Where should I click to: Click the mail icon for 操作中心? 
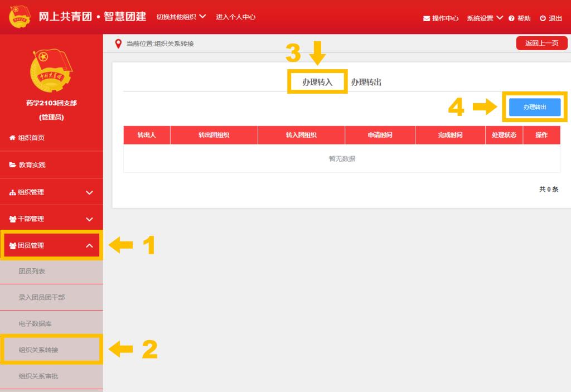427,18
